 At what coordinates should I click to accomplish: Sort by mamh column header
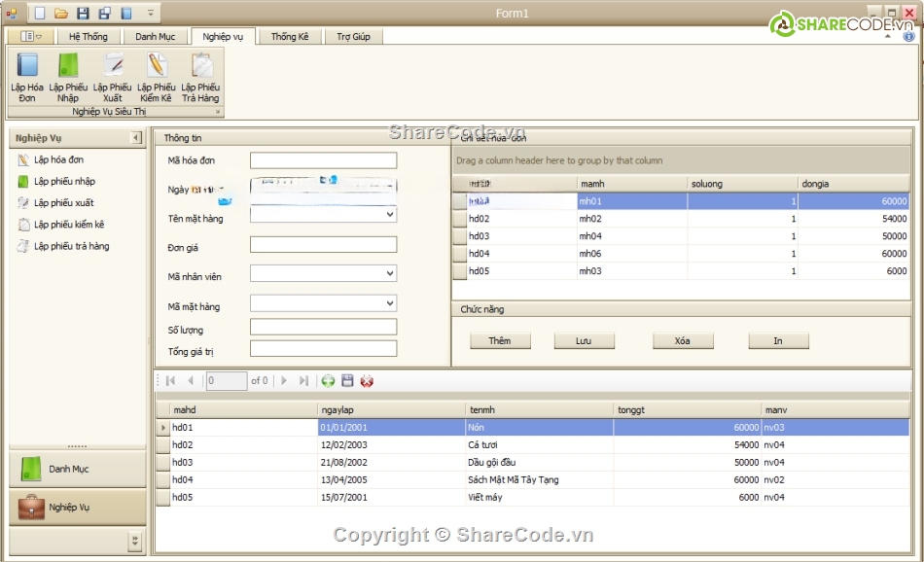[631, 184]
